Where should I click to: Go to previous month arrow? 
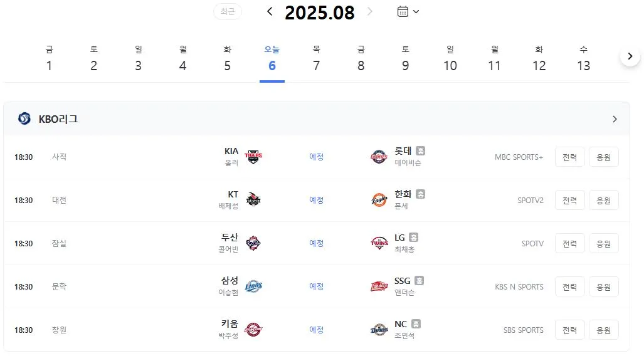click(x=270, y=11)
